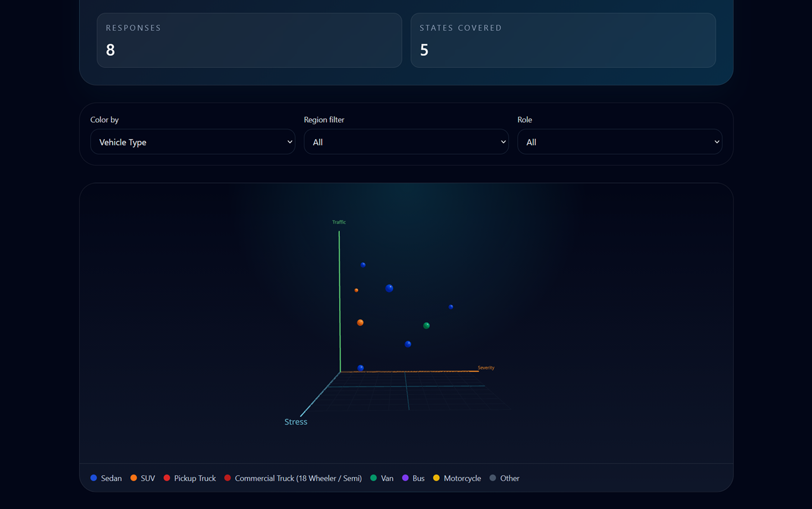Screen dimensions: 812x509
Task: Click the SUV legend color dot
Action: [134, 478]
